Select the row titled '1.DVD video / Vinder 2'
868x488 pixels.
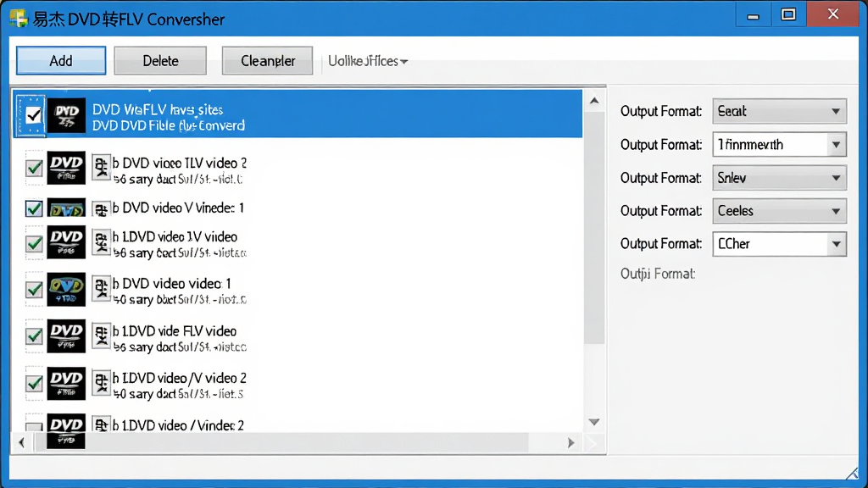[298, 424]
